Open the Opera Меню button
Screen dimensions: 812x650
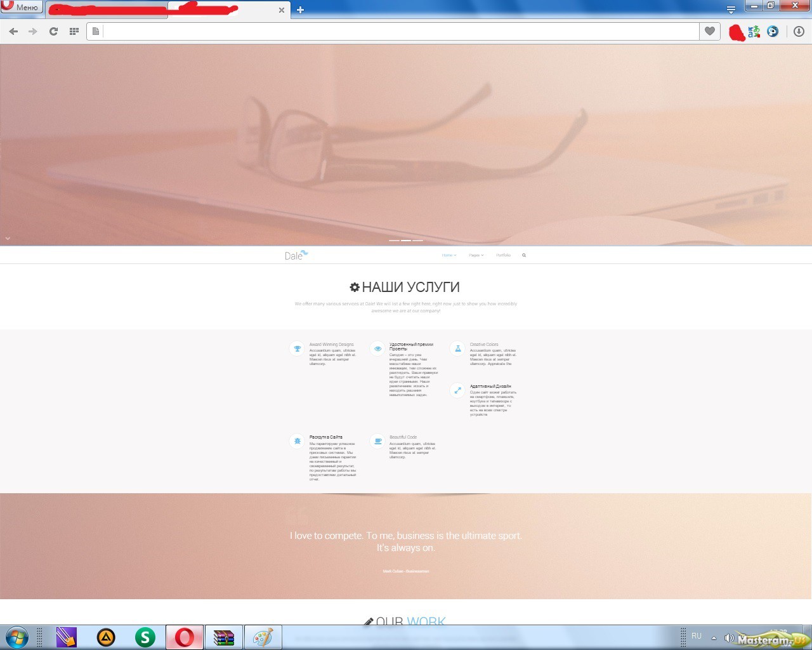point(21,7)
